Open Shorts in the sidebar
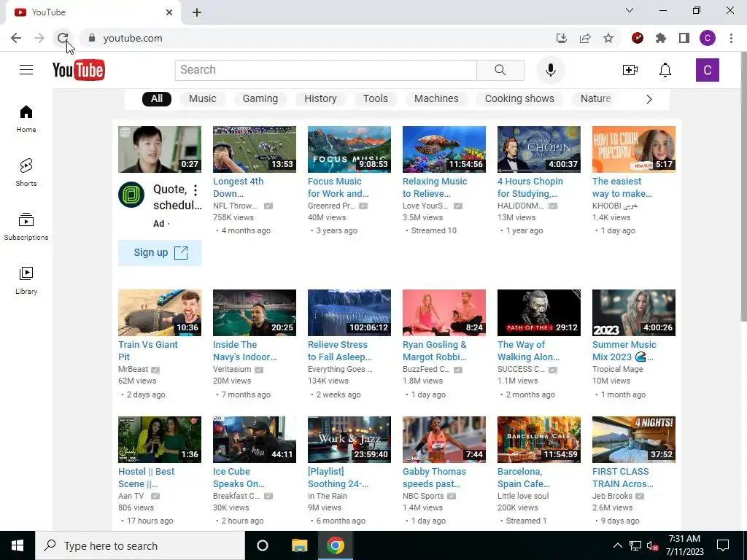Image resolution: width=747 pixels, height=560 pixels. (26, 172)
